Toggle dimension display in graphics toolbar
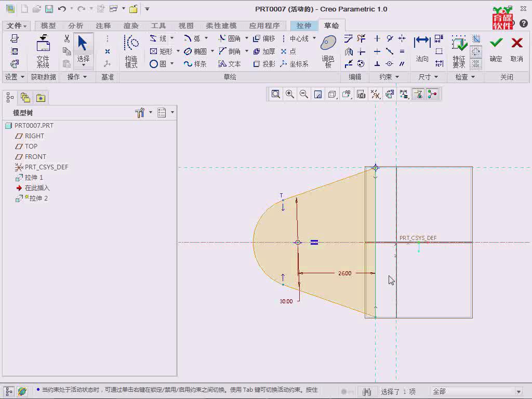532x399 pixels. pyautogui.click(x=404, y=94)
